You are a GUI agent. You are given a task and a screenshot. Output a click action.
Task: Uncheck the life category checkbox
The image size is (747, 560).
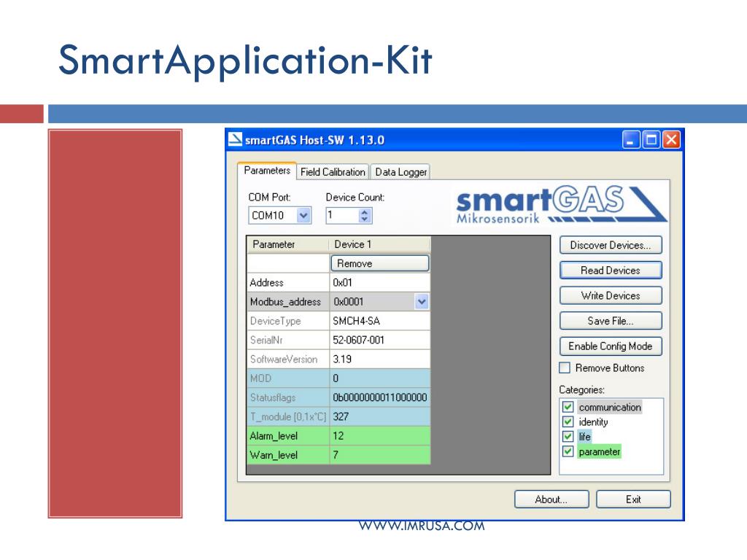568,436
